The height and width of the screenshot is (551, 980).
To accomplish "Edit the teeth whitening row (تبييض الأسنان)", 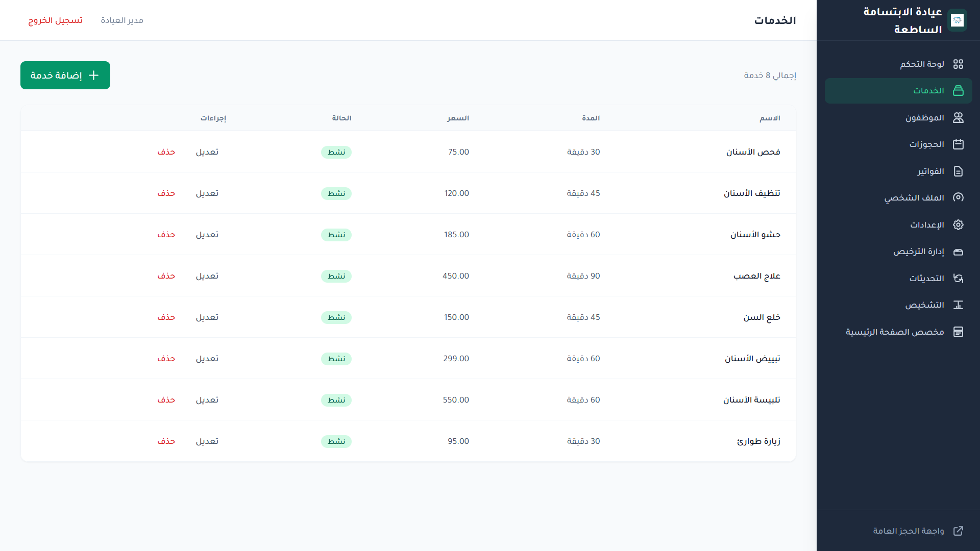I will [x=207, y=359].
